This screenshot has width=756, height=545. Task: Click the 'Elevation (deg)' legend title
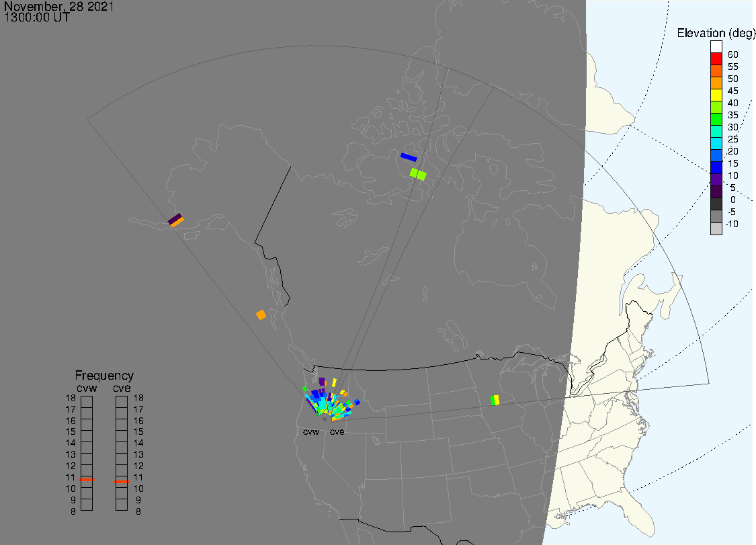[x=716, y=33]
